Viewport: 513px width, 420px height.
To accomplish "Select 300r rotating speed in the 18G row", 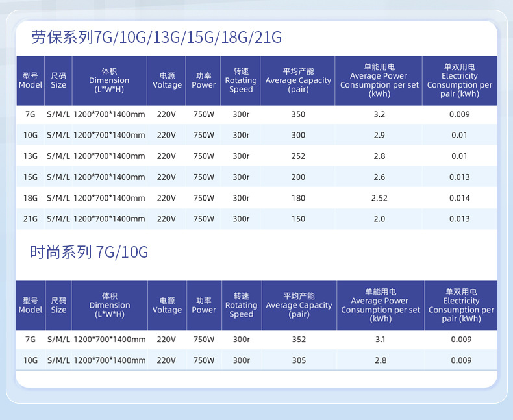I will tap(241, 198).
